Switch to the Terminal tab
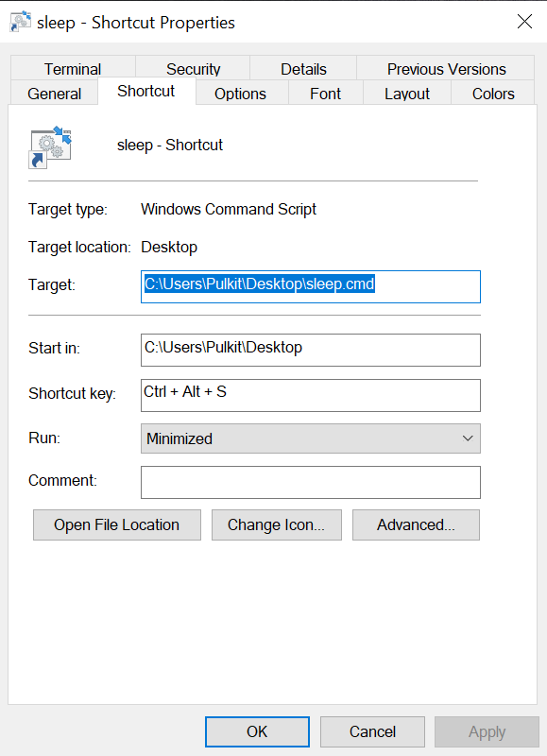The image size is (547, 756). tap(73, 69)
